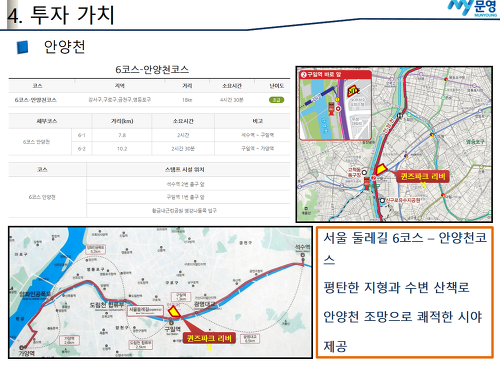The width and height of the screenshot is (500, 369).
Task: Click the yellow site polygon on the subway map
Action: (380, 169)
